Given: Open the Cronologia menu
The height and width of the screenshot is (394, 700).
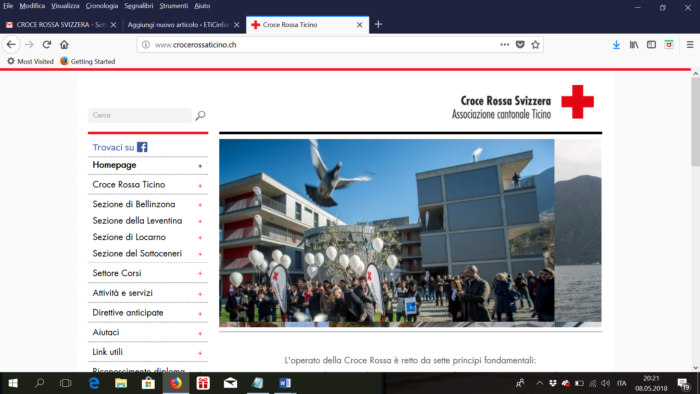Looking at the screenshot, I should click(102, 6).
